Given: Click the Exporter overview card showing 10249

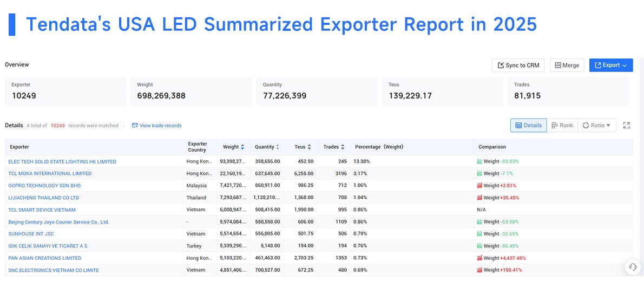Looking at the screenshot, I should [65, 92].
